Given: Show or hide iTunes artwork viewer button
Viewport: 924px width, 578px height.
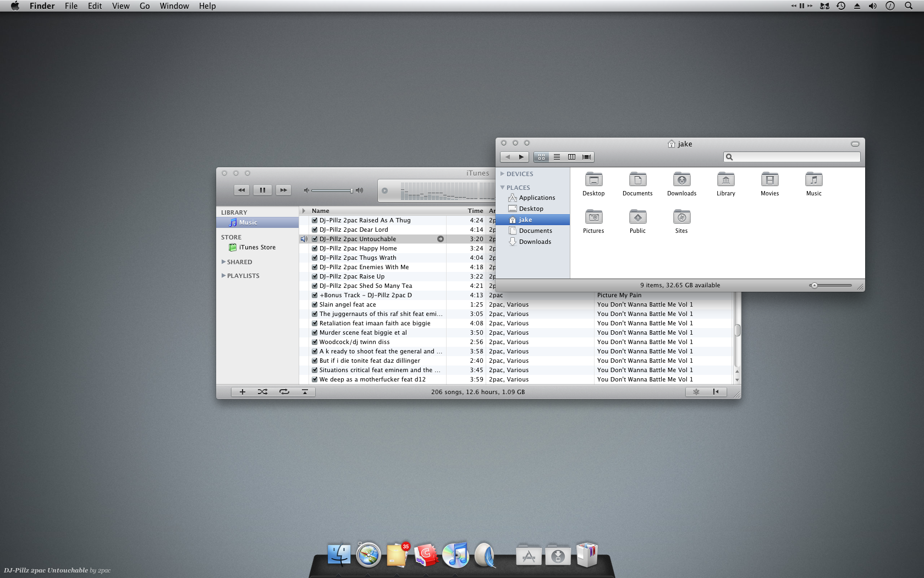Looking at the screenshot, I should 305,392.
